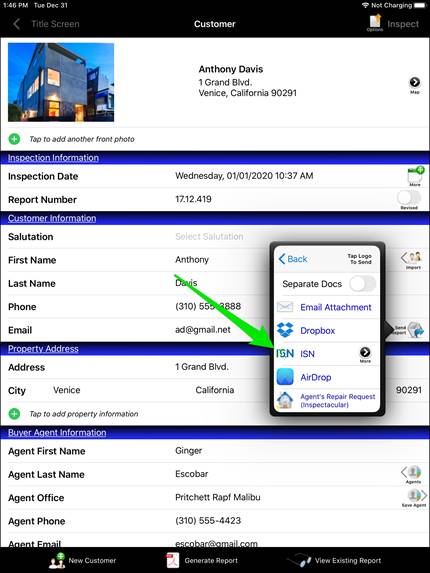Tap the Dropbox logo to send

[x=285, y=330]
